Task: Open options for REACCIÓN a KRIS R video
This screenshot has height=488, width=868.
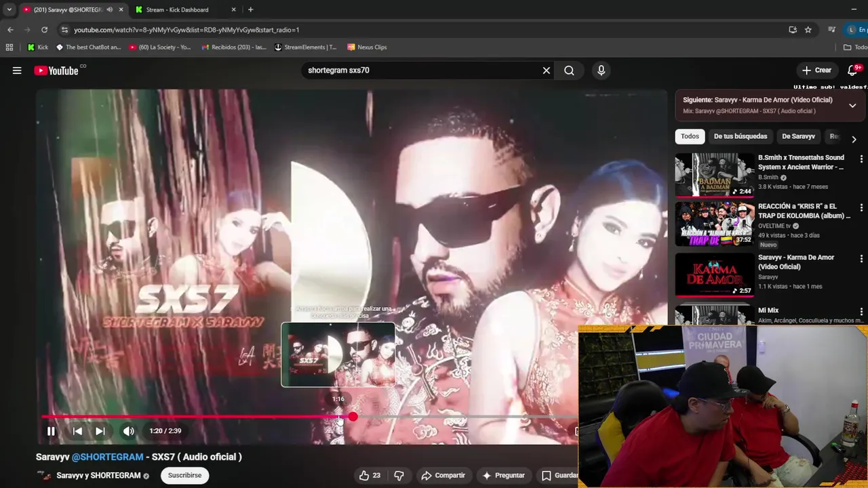Action: [861, 208]
